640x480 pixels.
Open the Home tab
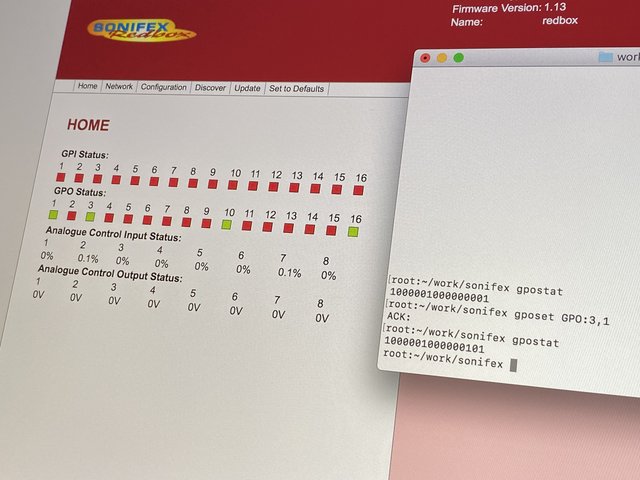(87, 86)
